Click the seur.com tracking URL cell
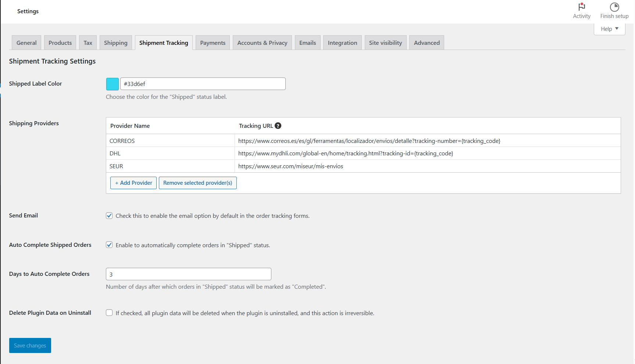 point(428,166)
